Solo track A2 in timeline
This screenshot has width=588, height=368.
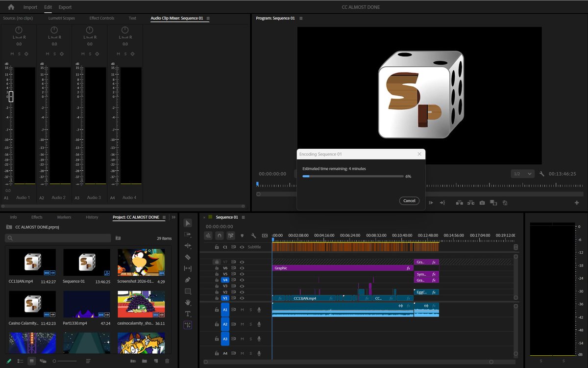point(250,324)
